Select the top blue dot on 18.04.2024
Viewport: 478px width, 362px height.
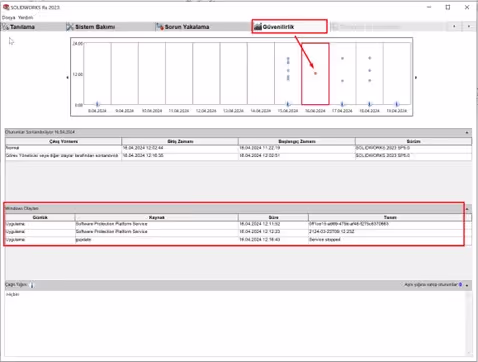click(370, 58)
